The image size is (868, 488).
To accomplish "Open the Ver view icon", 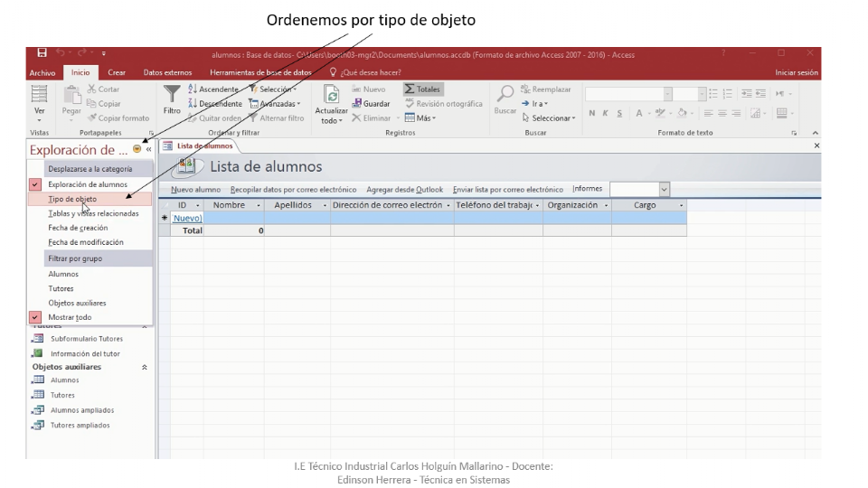I will click(x=39, y=96).
